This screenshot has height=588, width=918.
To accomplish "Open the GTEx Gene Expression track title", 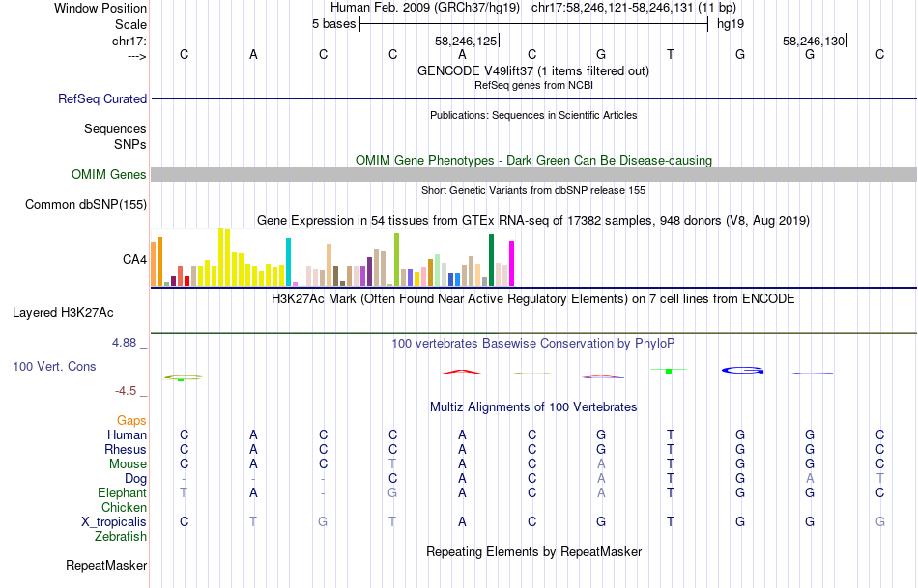I will 533,221.
